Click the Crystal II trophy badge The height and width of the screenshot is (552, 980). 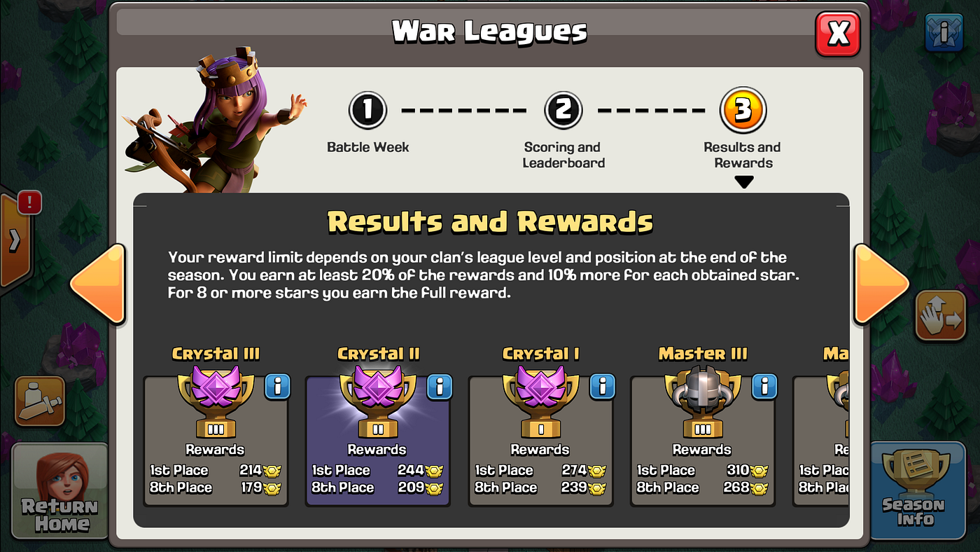coord(378,401)
